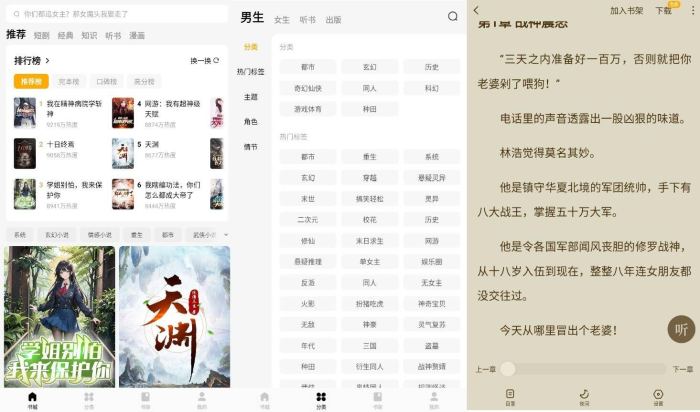Viewport: 700px width, 412px height.
Task: Choose the 游戏体育 category
Action: coord(308,109)
